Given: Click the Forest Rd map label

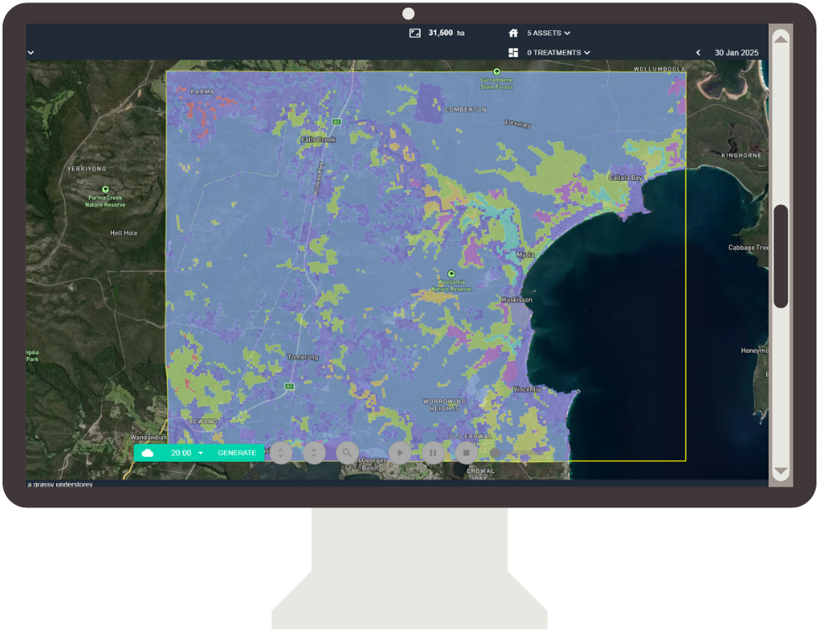Looking at the screenshot, I should [517, 124].
